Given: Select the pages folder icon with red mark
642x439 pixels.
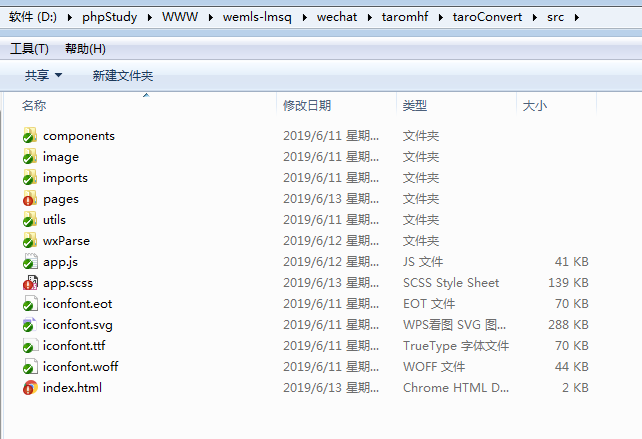Looking at the screenshot, I should coord(30,199).
